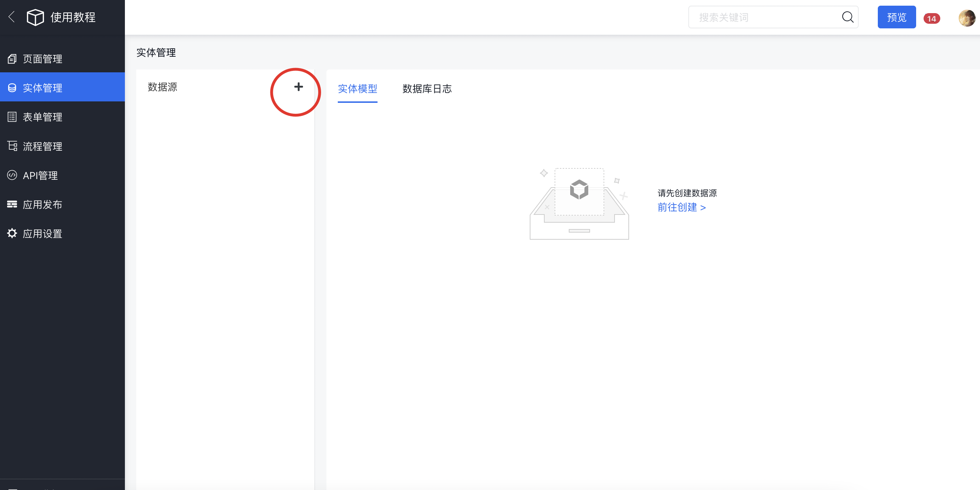Click the plus icon to add a 数据源
Viewport: 980px width, 490px height.
click(298, 87)
